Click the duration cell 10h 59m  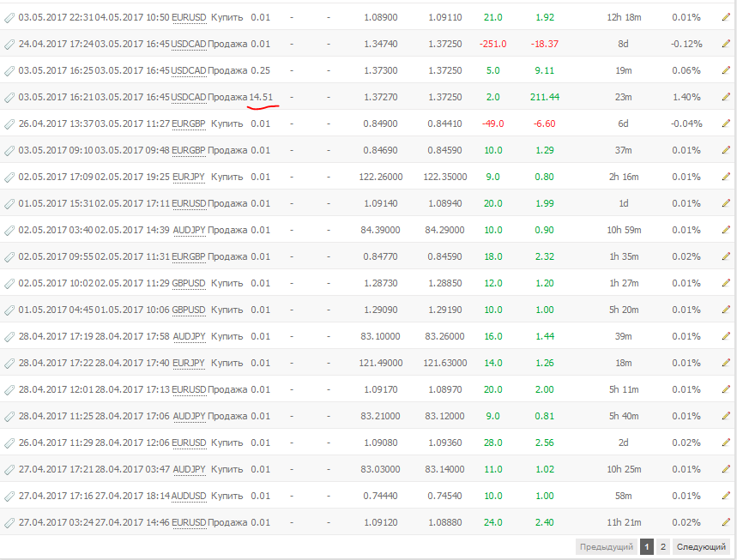[625, 230]
